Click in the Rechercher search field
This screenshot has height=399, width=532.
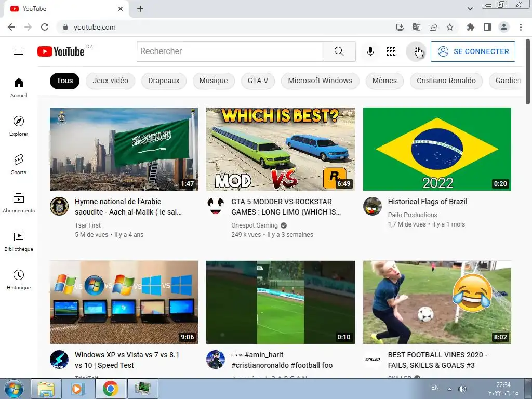[230, 51]
